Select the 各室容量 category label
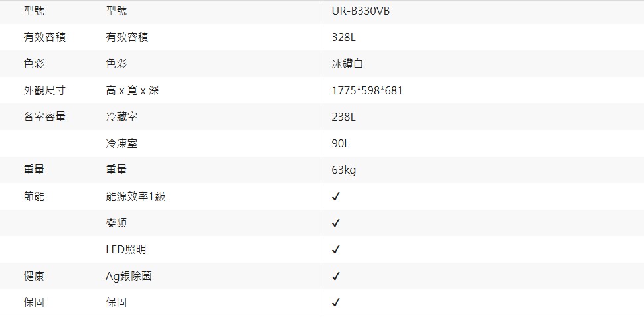Image resolution: width=644 pixels, height=317 pixels. tap(44, 117)
